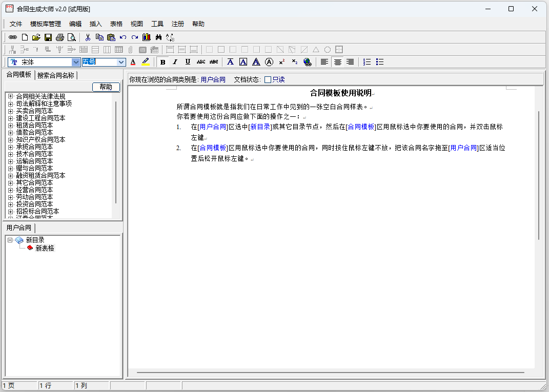549x392 pixels.
Task: Apply superscript formatting
Action: 282,62
